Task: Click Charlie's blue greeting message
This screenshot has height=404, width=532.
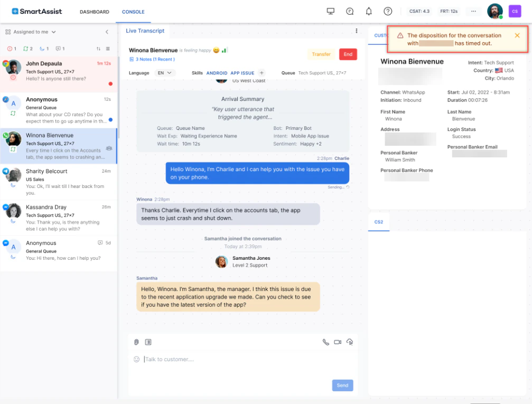Action: [257, 173]
